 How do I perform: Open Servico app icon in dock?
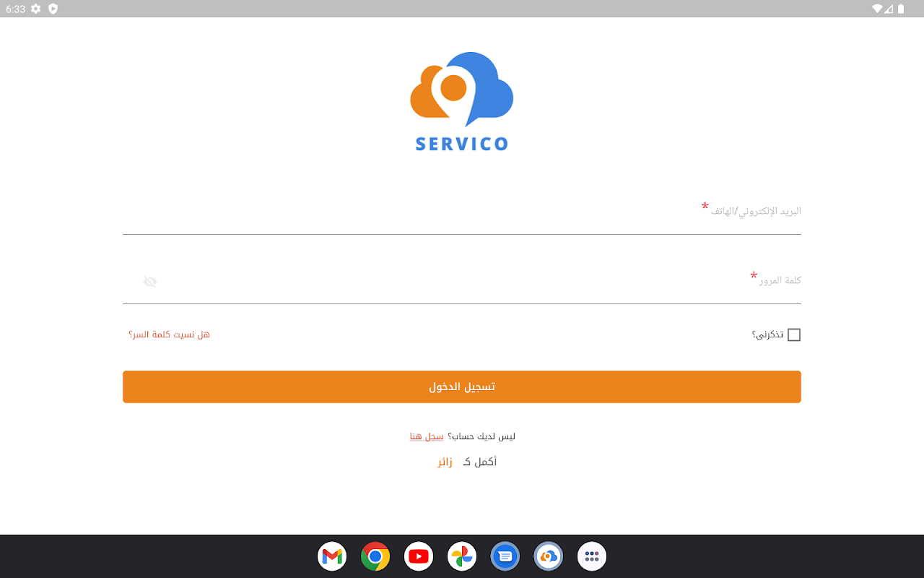pos(549,556)
